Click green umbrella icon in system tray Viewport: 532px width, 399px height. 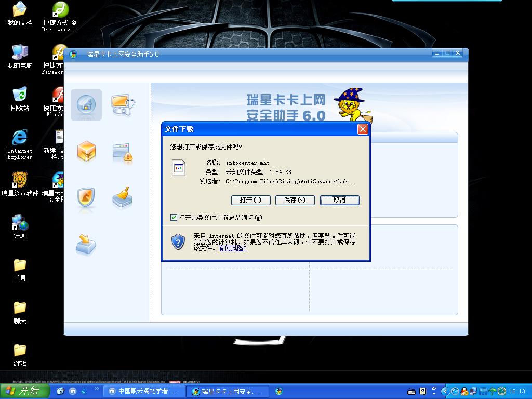492,391
